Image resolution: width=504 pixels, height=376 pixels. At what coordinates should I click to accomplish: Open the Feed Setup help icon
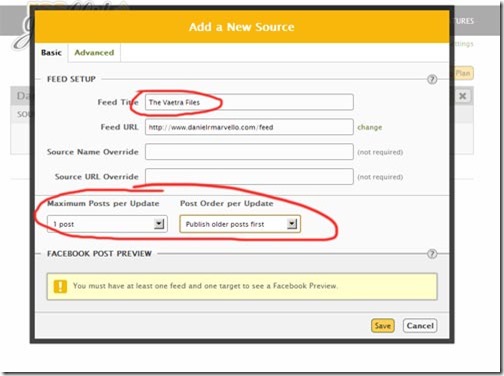(432, 79)
